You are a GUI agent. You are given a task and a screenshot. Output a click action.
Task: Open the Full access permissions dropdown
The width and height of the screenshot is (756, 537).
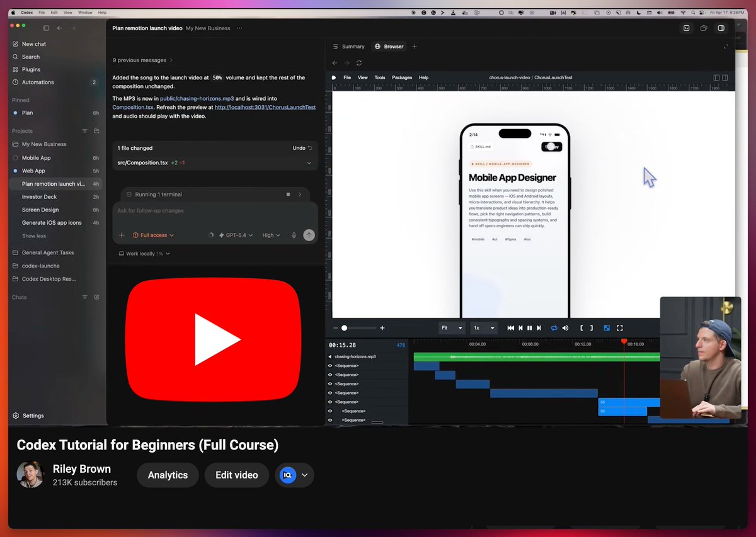[x=153, y=235]
